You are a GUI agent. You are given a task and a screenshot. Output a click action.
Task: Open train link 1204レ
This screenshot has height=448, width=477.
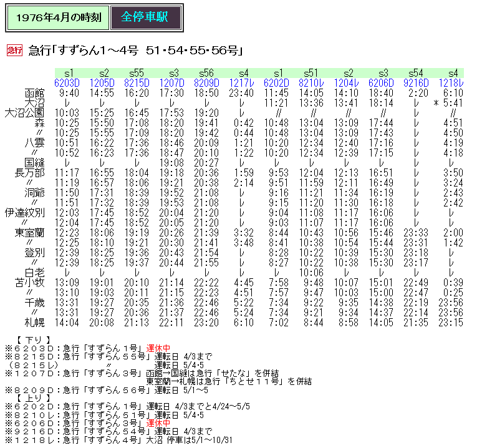pyautogui.click(x=346, y=83)
